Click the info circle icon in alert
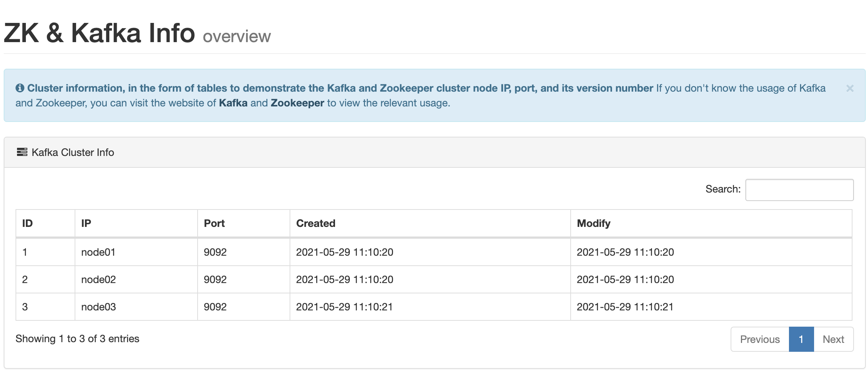Image resolution: width=868 pixels, height=371 pixels. [20, 88]
